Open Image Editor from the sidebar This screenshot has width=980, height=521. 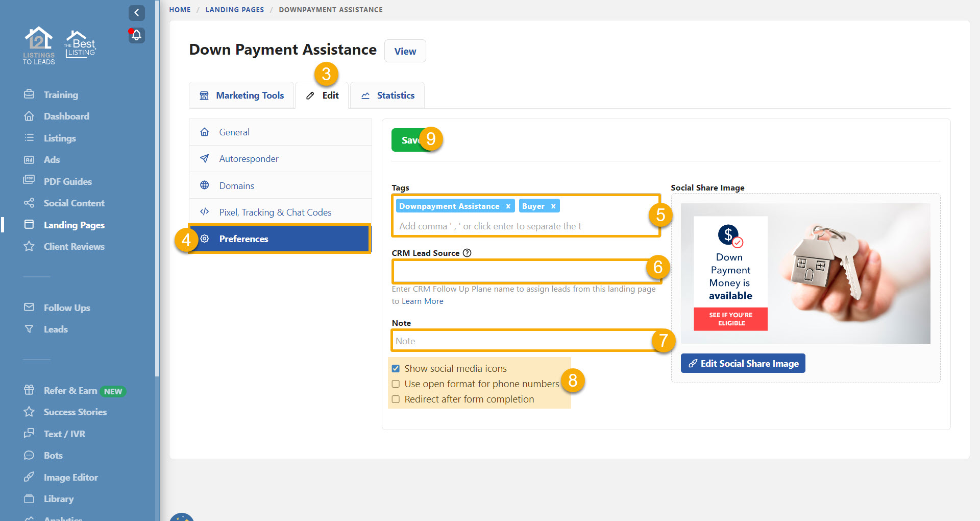tap(70, 477)
